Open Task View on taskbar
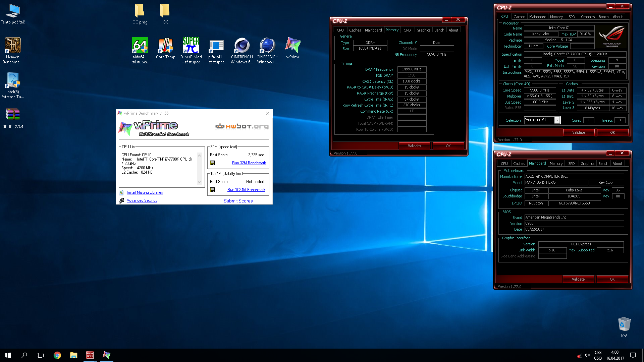This screenshot has height=362, width=644. click(40, 355)
